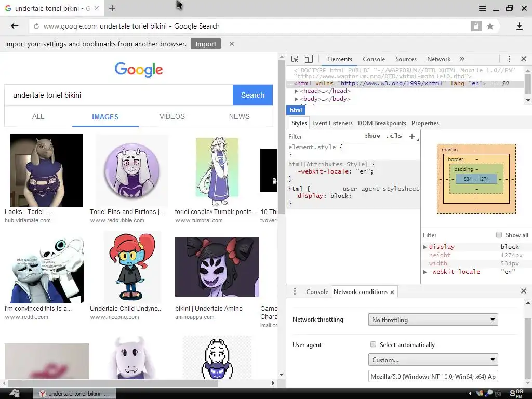Image resolution: width=532 pixels, height=399 pixels.
Task: Click the back arrow navigation button
Action: (15, 26)
